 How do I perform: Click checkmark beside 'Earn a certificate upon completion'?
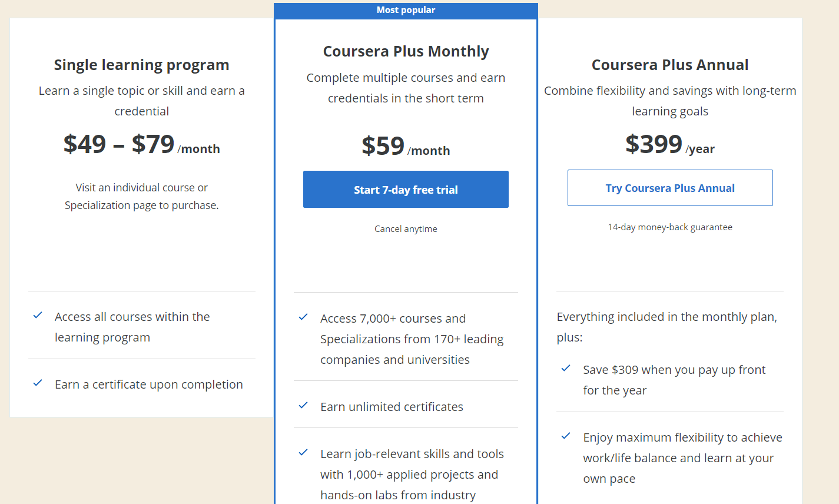[x=38, y=383]
